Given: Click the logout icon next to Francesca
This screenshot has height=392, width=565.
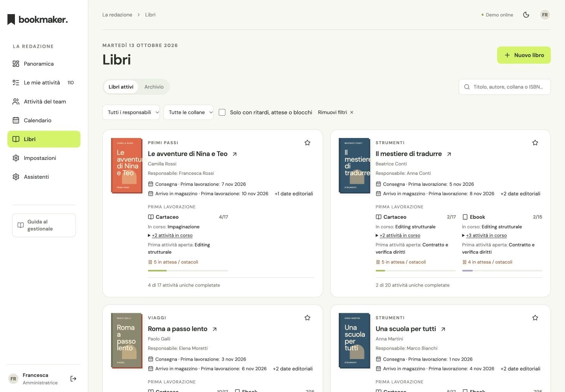Looking at the screenshot, I should pos(73,379).
